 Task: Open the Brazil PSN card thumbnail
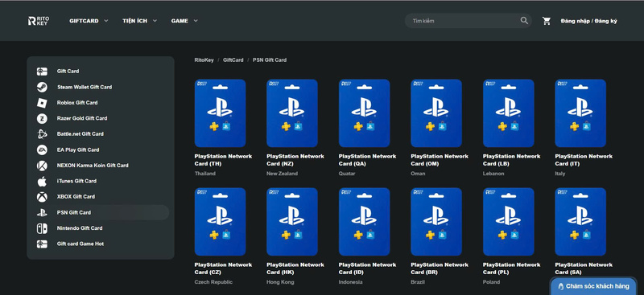point(436,222)
